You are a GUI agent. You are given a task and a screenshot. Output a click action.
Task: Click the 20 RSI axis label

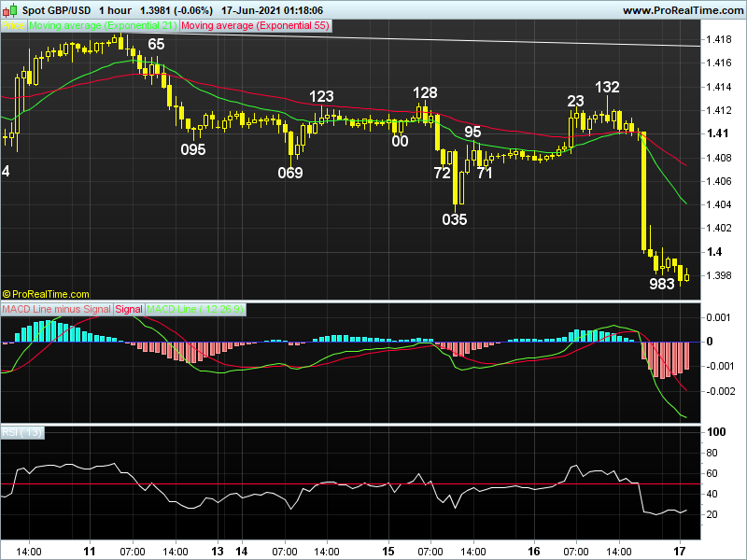pos(712,514)
